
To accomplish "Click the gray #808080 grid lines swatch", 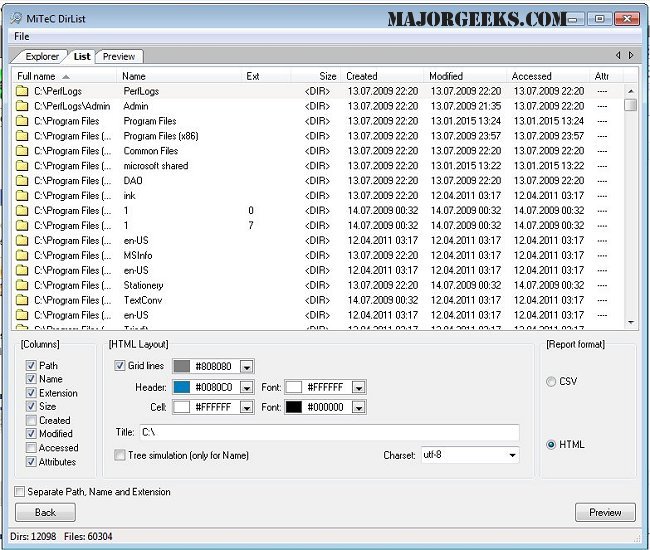I will pos(182,366).
